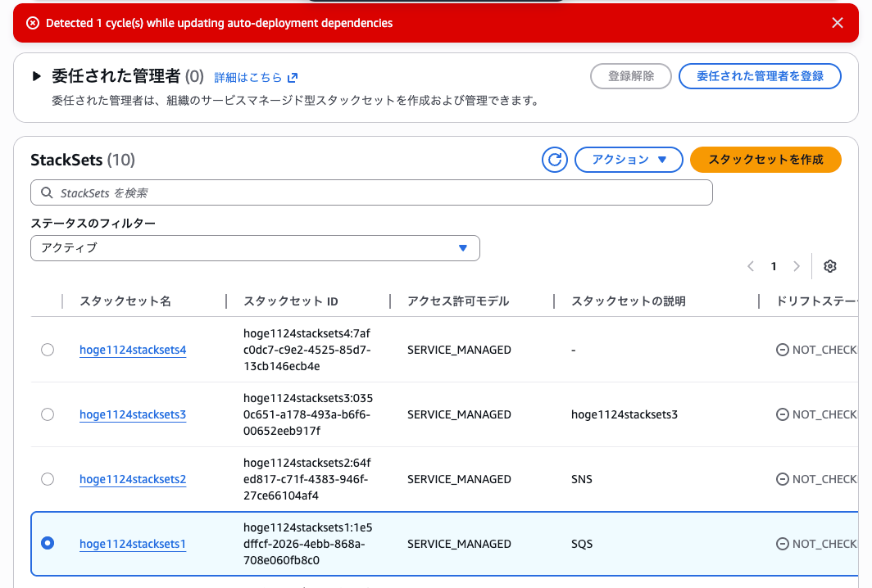The width and height of the screenshot is (872, 588).
Task: Open table preferences gear icon
Action: click(x=829, y=266)
